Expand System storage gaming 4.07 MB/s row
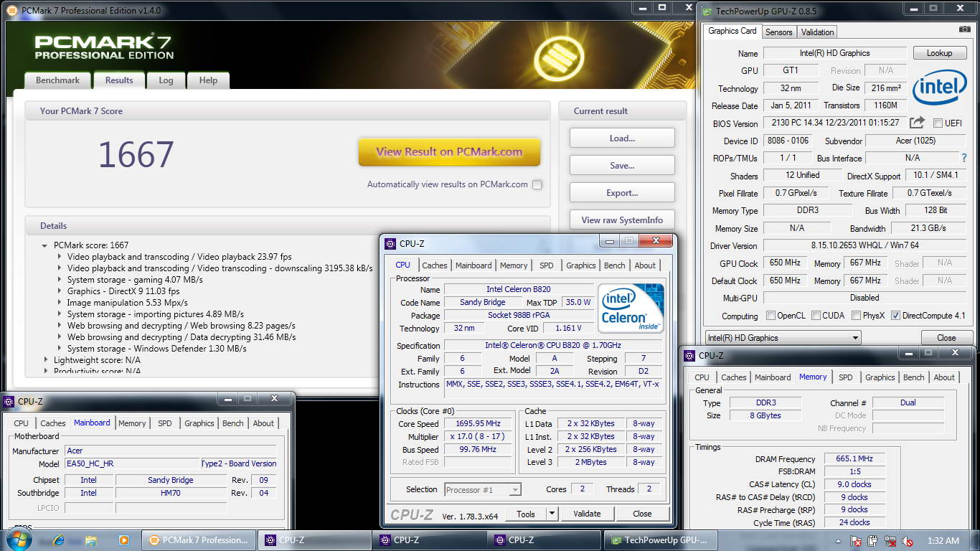This screenshot has width=980, height=551. [x=60, y=280]
